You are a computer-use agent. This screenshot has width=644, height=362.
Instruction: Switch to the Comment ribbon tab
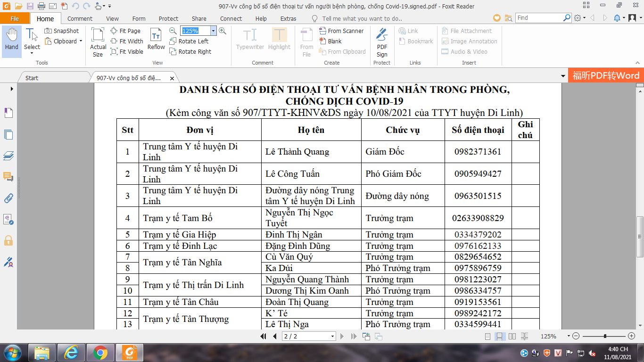click(x=80, y=18)
